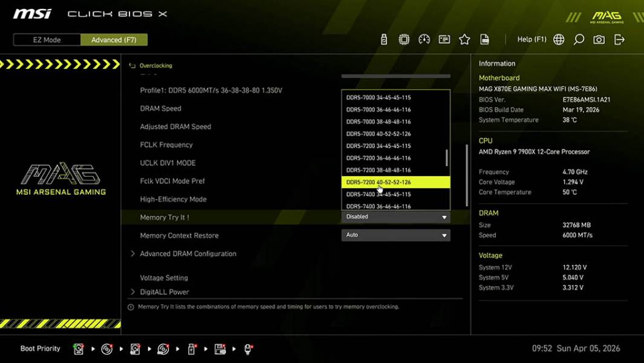Click the document icon next to the star
The height and width of the screenshot is (363, 644).
(x=485, y=39)
